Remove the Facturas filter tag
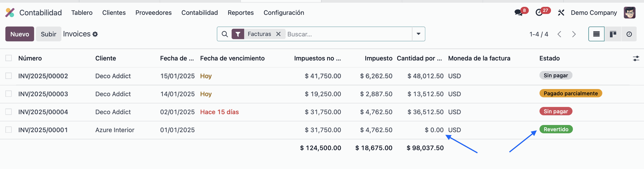This screenshot has width=644, height=169. point(278,34)
